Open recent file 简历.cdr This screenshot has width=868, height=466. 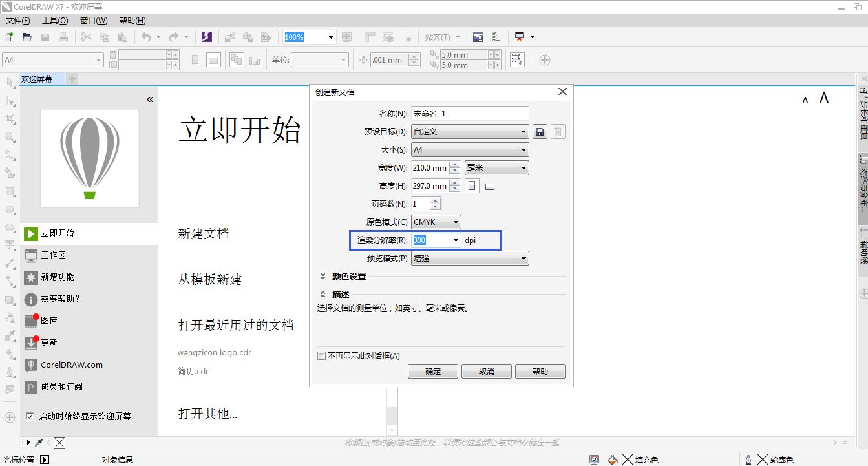tap(193, 371)
